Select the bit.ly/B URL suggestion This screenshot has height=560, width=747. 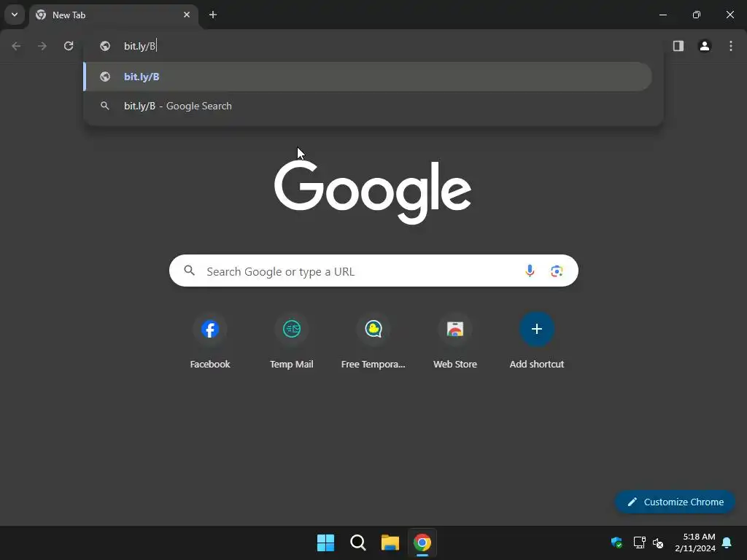pyautogui.click(x=368, y=77)
